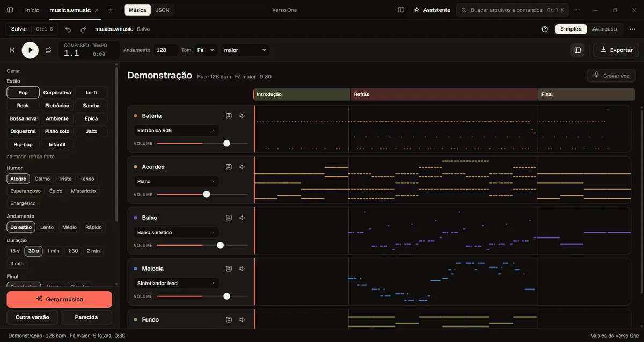This screenshot has height=342, width=644.
Task: Click the Gerar música button
Action: click(59, 299)
